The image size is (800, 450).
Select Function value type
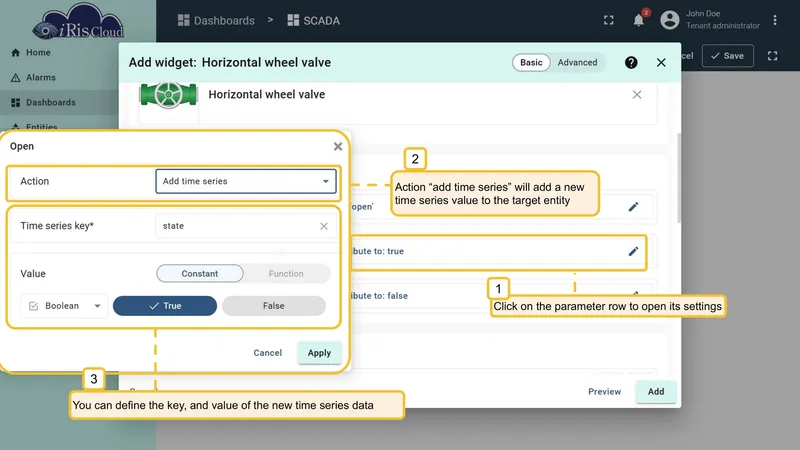(x=286, y=273)
